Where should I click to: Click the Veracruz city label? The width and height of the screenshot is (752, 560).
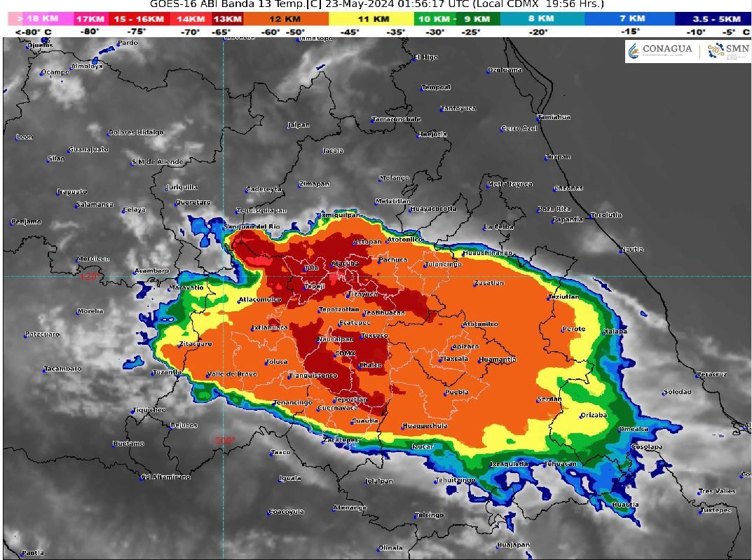click(x=711, y=374)
